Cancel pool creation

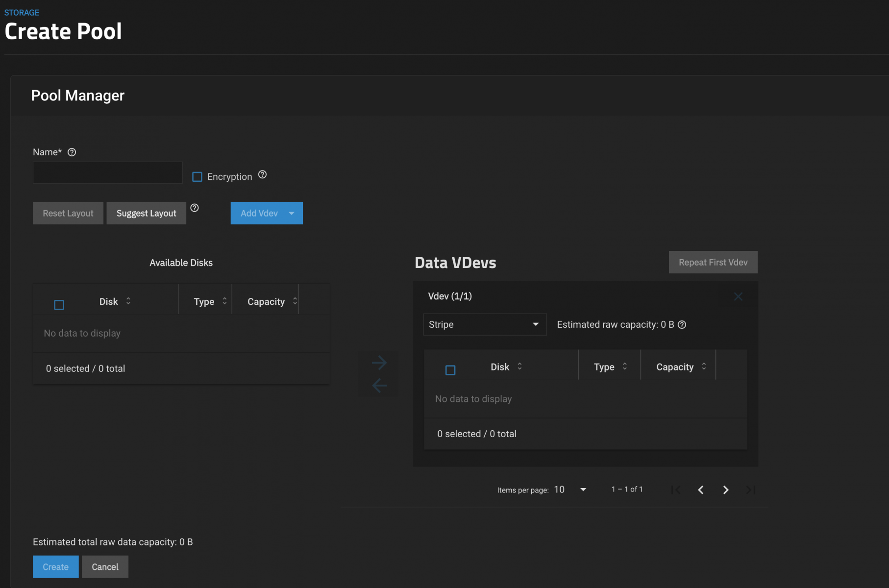105,567
